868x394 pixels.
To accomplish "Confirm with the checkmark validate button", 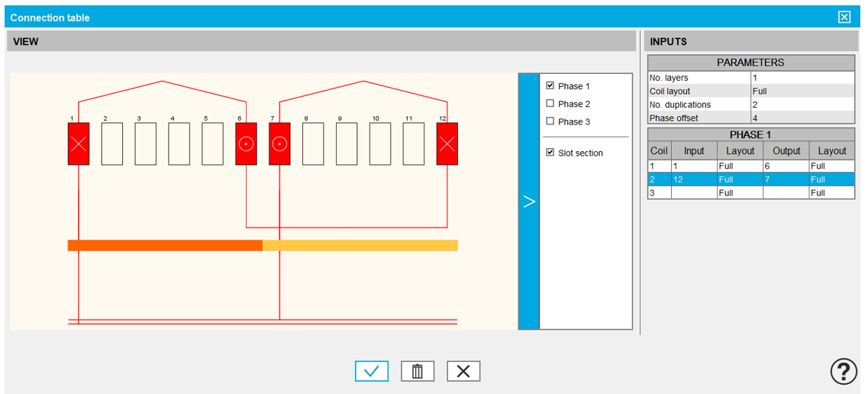I will 372,372.
